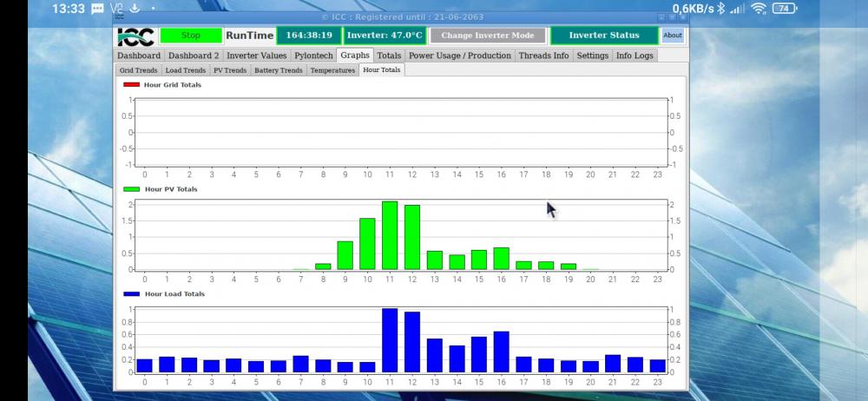Click the "Hour PV Totals" legend label

tap(171, 189)
